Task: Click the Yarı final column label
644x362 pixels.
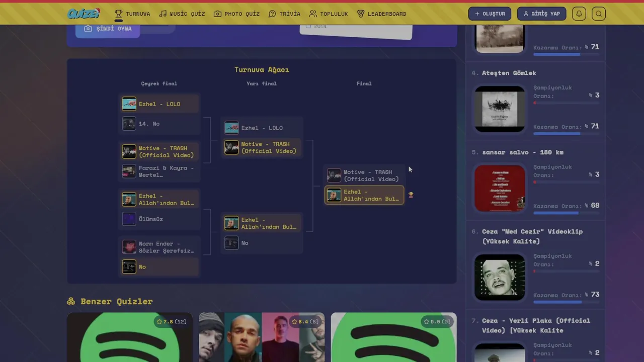Action: click(262, 83)
